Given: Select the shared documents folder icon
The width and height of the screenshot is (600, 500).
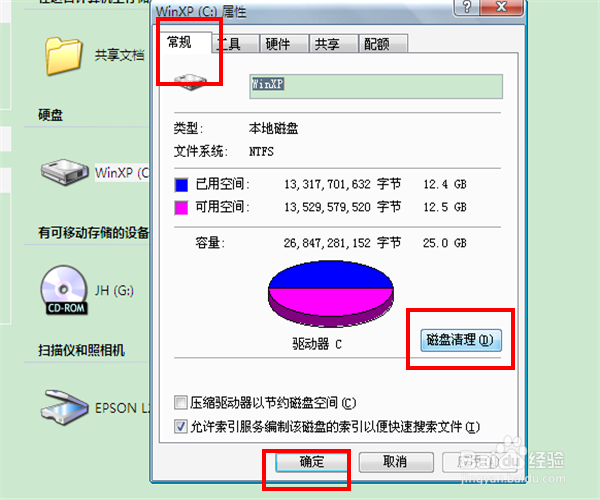Looking at the screenshot, I should point(64,56).
